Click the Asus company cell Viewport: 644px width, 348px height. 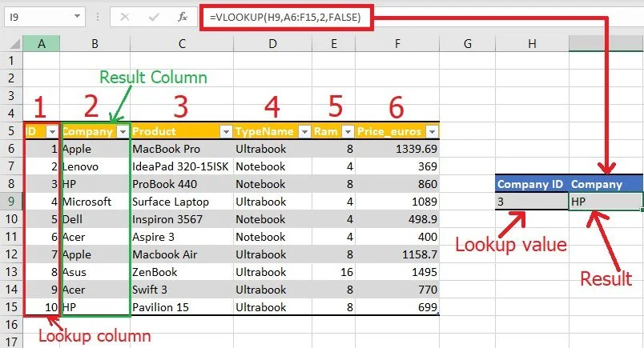point(95,272)
